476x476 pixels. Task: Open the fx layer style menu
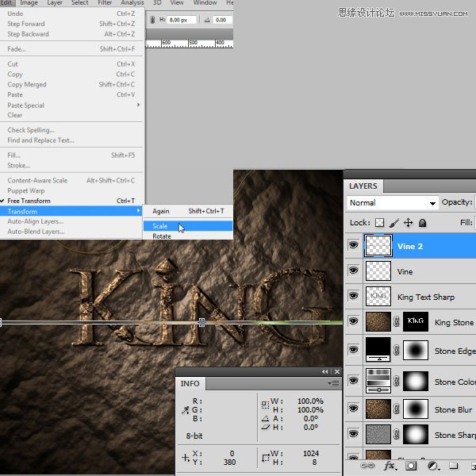pos(390,466)
